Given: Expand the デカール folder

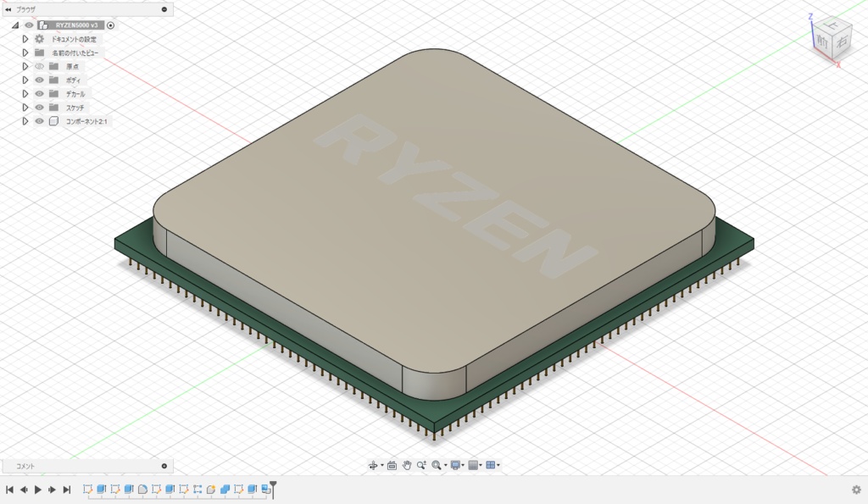Looking at the screenshot, I should [25, 94].
